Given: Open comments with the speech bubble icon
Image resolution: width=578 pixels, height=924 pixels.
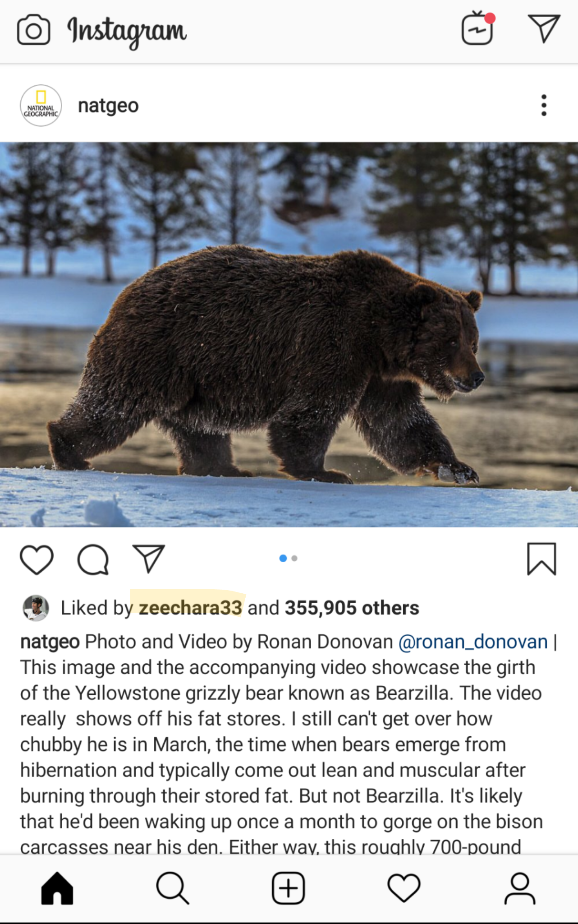Looking at the screenshot, I should tap(93, 559).
